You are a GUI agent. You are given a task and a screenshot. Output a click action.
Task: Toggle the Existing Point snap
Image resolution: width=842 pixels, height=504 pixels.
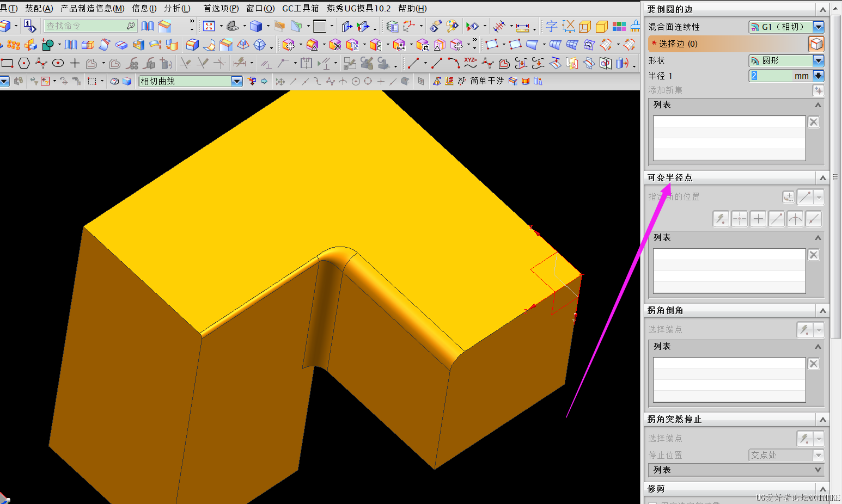pyautogui.click(x=381, y=81)
